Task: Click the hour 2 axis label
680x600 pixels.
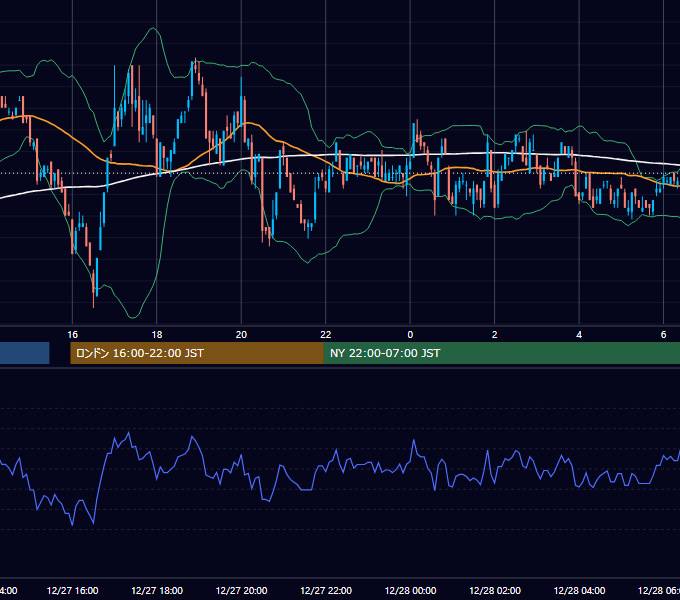Action: tap(494, 335)
